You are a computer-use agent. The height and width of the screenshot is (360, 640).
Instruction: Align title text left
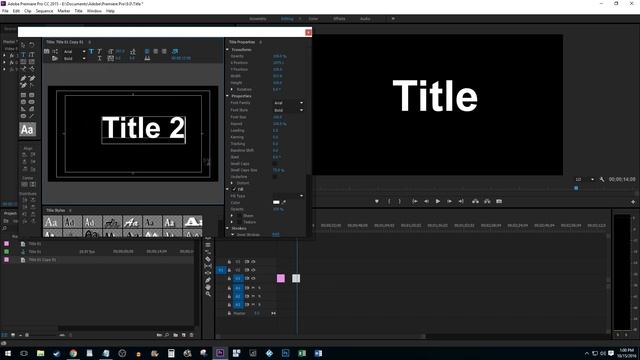coord(147,51)
